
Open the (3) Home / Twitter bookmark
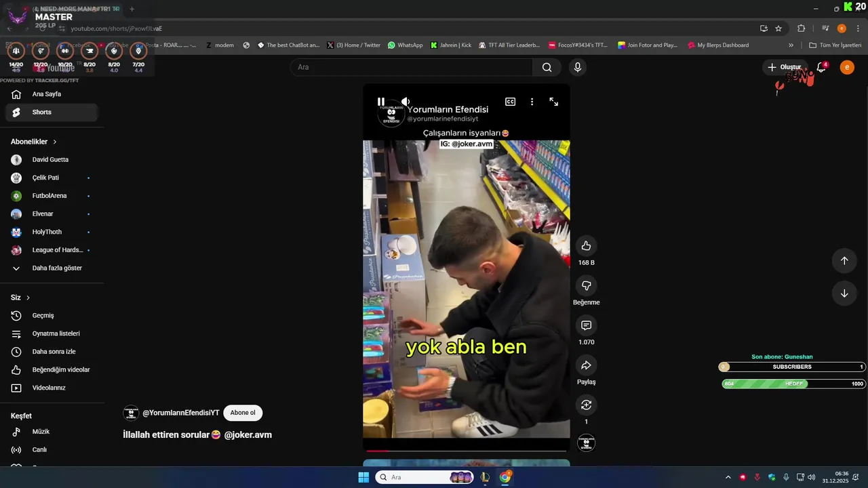point(353,45)
